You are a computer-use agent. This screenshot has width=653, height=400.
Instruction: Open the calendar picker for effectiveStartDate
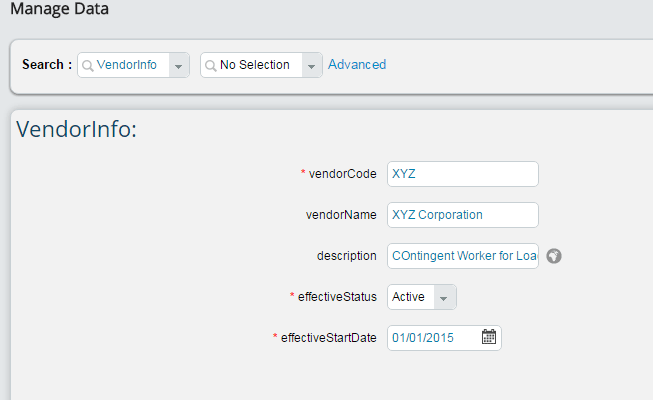(x=489, y=337)
